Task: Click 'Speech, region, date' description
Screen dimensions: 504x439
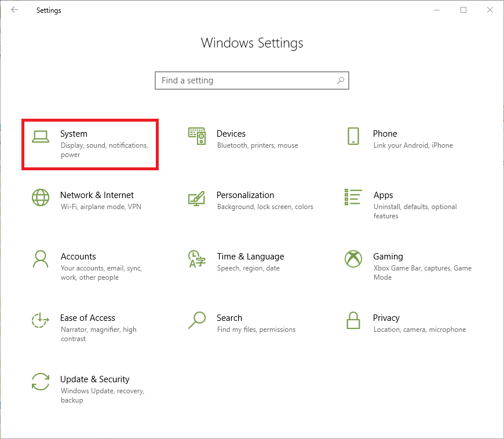Action: click(248, 268)
